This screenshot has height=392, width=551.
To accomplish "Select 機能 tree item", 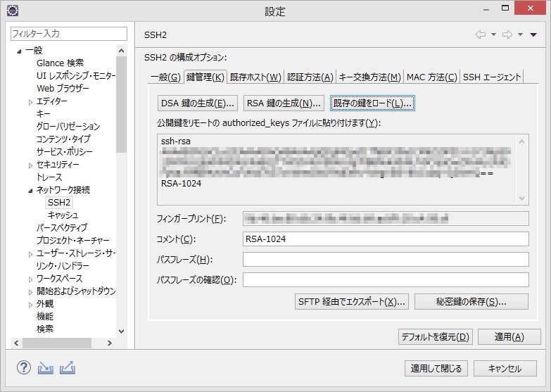I will click(x=44, y=316).
